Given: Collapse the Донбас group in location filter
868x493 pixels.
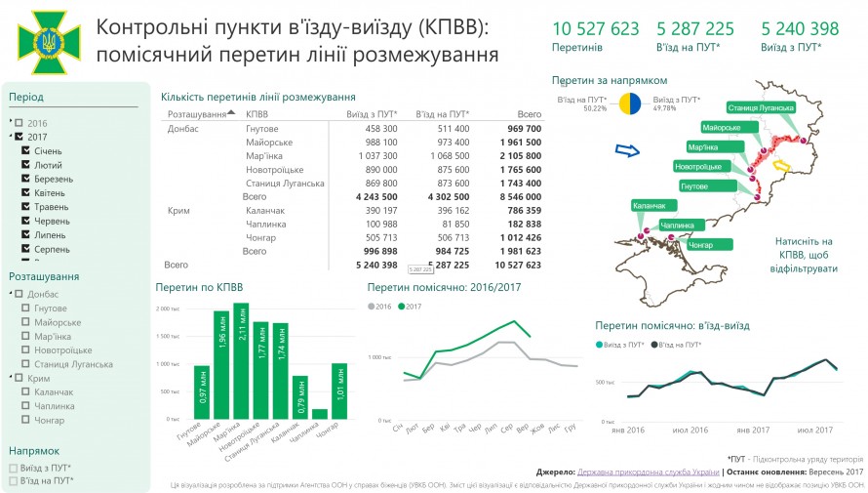Looking at the screenshot, I should coord(11,294).
